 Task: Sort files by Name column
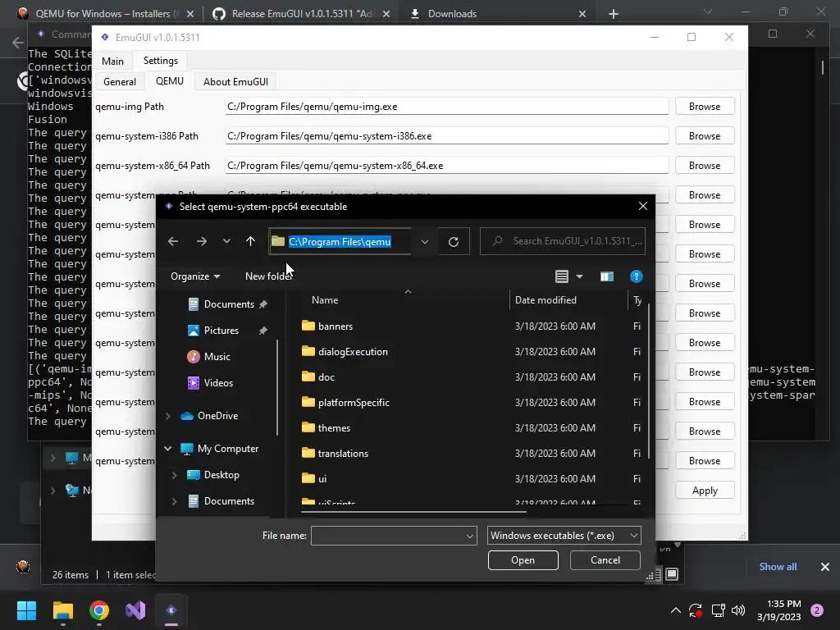tap(325, 300)
